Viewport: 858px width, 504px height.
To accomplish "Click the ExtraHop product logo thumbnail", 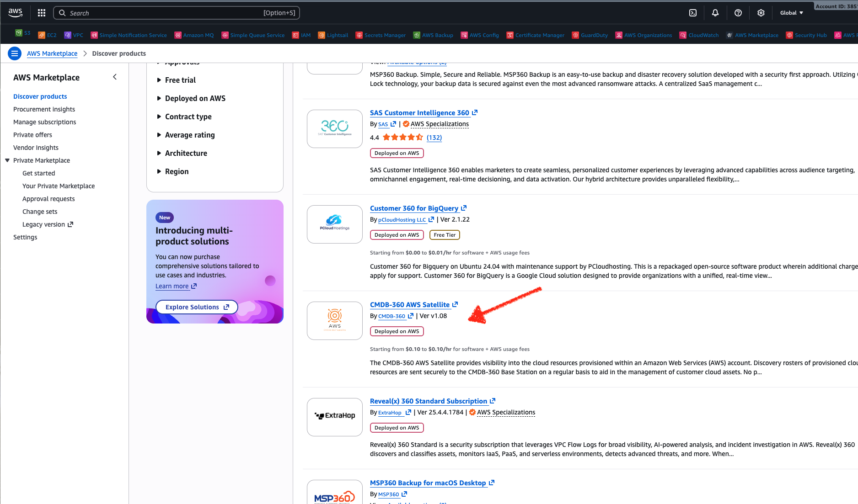I will (335, 417).
